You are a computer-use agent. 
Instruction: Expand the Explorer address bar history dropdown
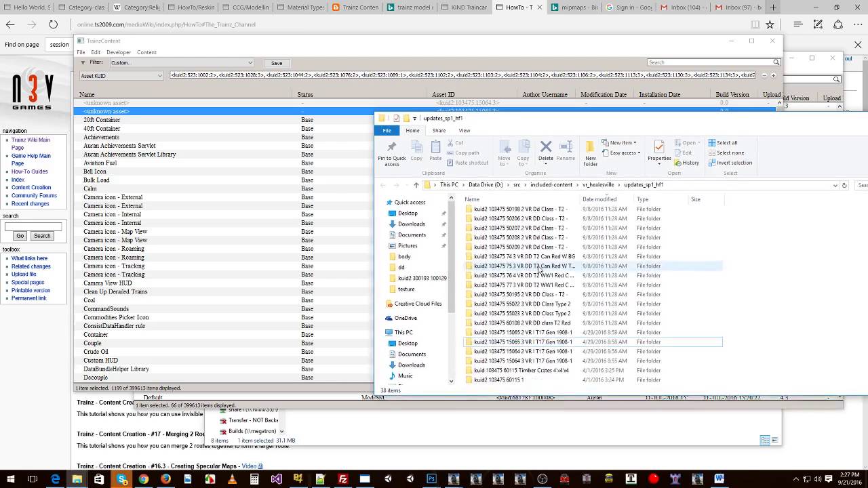[835, 185]
